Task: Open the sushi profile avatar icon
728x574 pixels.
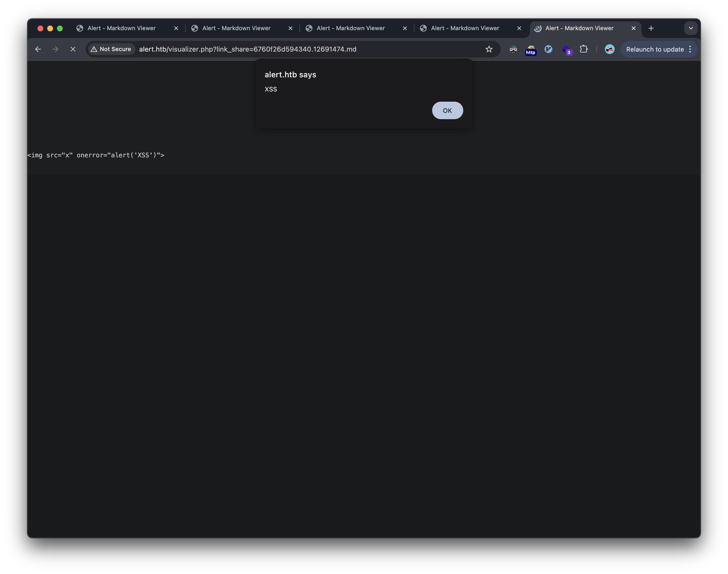Action: tap(609, 49)
